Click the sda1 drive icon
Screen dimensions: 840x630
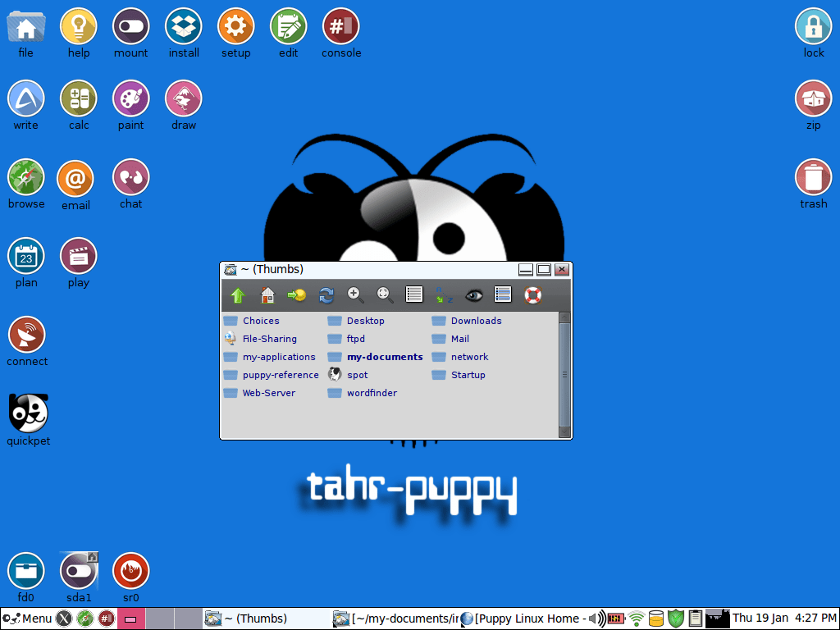[x=79, y=577]
